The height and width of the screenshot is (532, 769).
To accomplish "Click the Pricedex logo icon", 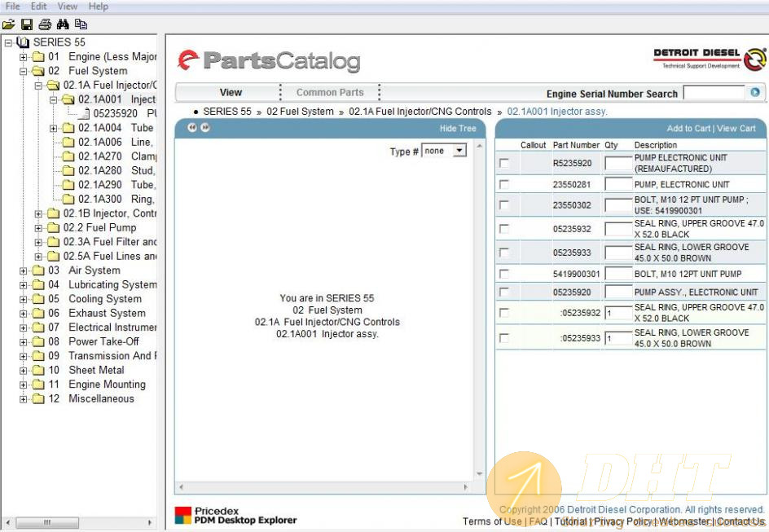I will [183, 516].
